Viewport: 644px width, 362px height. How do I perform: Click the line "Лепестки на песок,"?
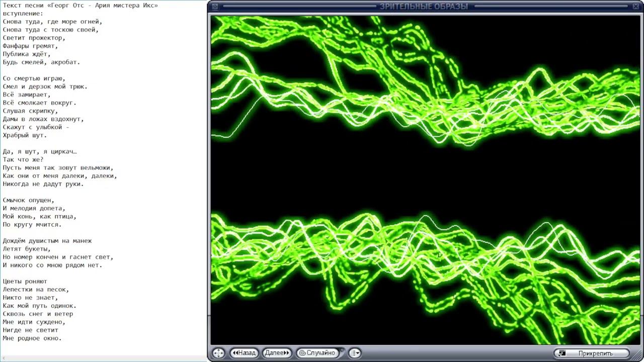pos(36,289)
